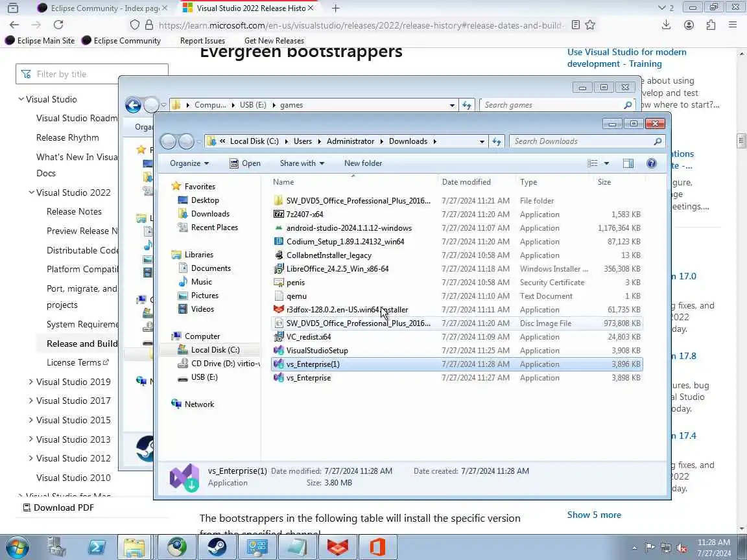
Task: Expand Visual Studio 2017 tree node
Action: (x=31, y=401)
